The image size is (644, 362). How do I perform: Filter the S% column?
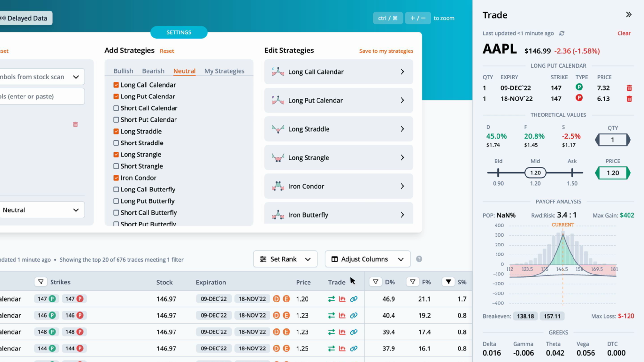(x=448, y=282)
